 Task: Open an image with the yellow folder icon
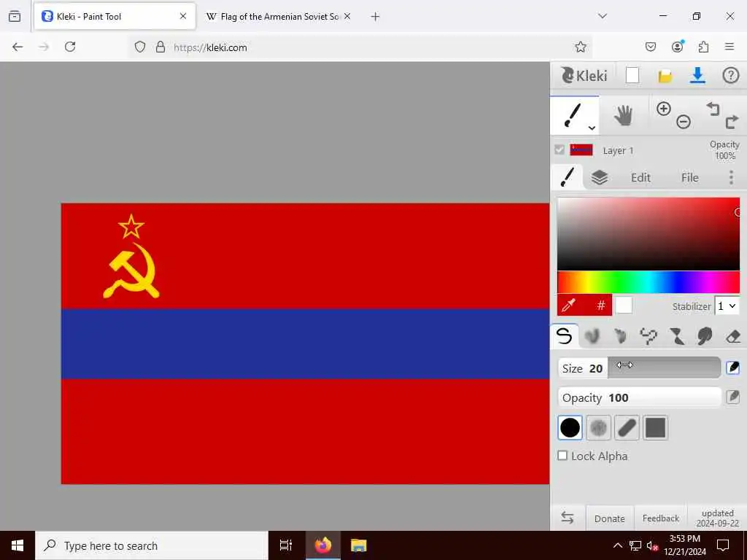(x=665, y=76)
